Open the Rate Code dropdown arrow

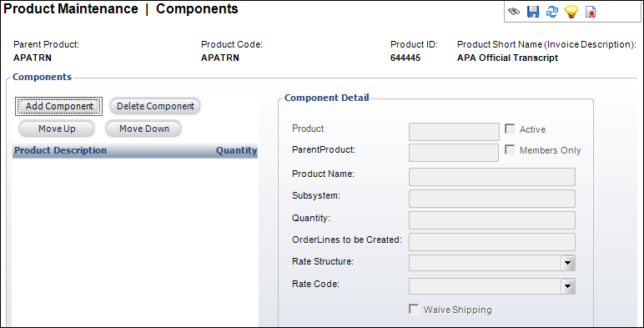coord(567,286)
